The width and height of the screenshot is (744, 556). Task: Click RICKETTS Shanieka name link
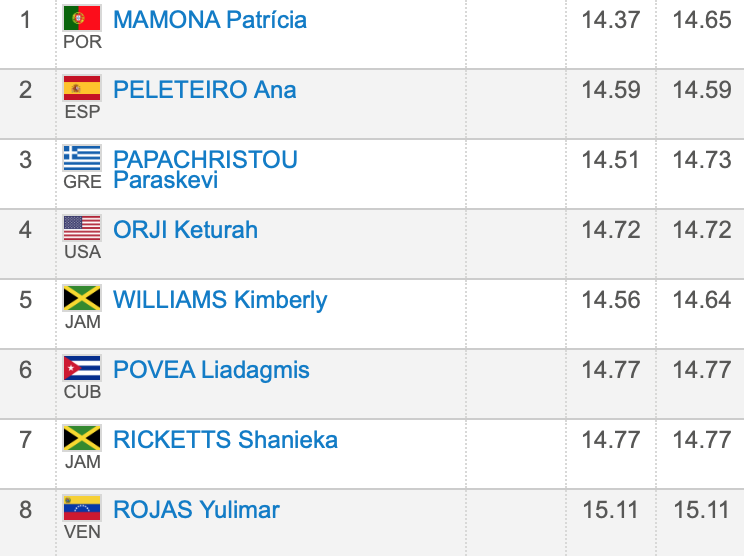click(225, 440)
